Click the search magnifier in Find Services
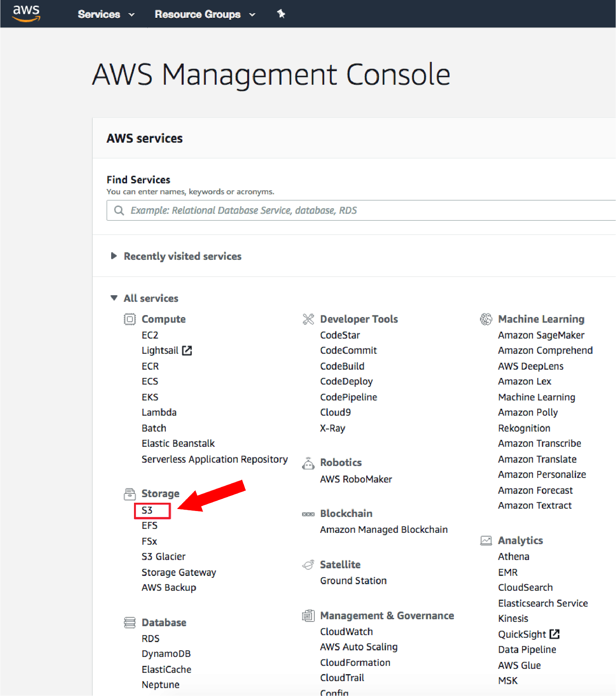 [x=119, y=210]
